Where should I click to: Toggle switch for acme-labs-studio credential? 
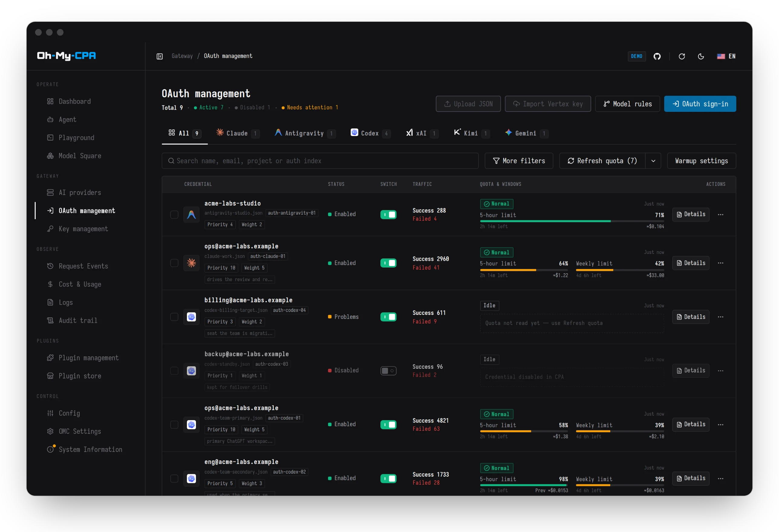pos(388,214)
